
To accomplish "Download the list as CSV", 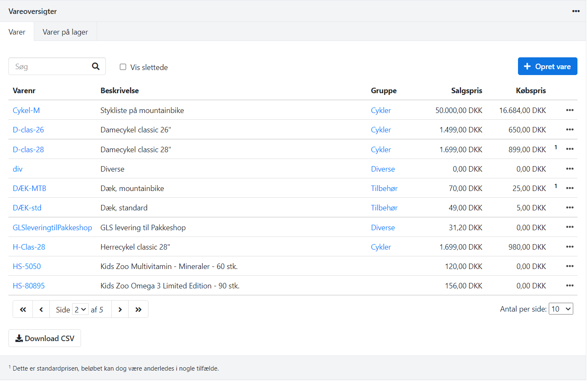I will click(x=45, y=338).
